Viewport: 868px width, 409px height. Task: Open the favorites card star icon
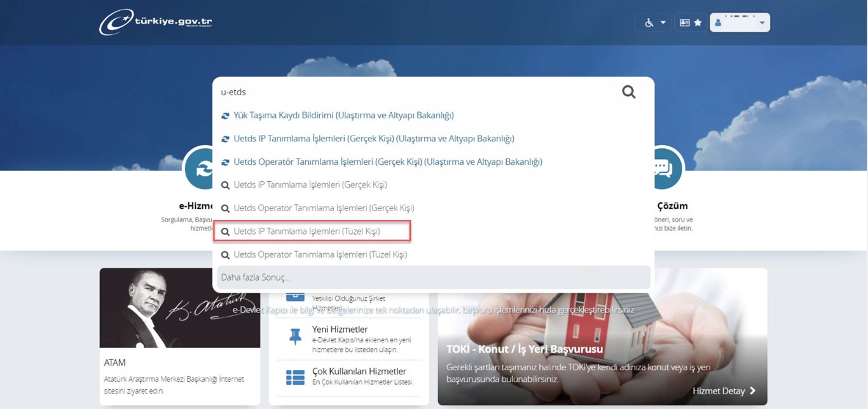[x=691, y=23]
